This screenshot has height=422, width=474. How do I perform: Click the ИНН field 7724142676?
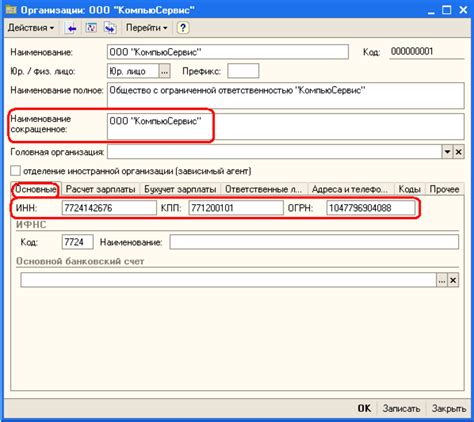coord(109,208)
